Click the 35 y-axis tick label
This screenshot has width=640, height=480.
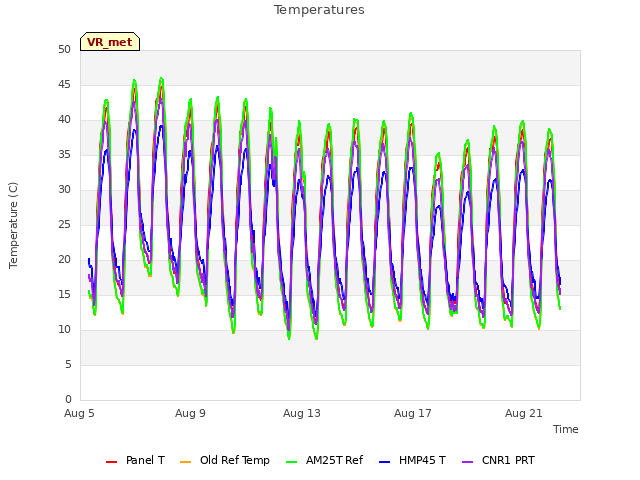pyautogui.click(x=64, y=154)
